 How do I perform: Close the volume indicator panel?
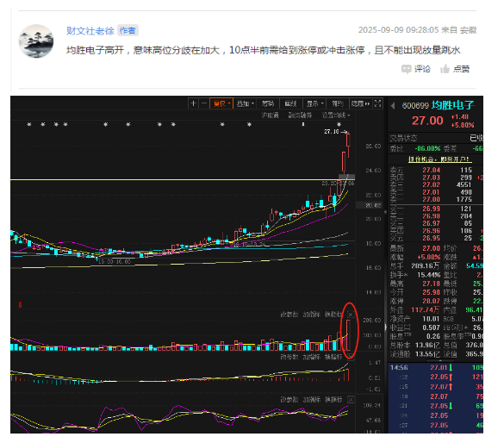tap(351, 315)
